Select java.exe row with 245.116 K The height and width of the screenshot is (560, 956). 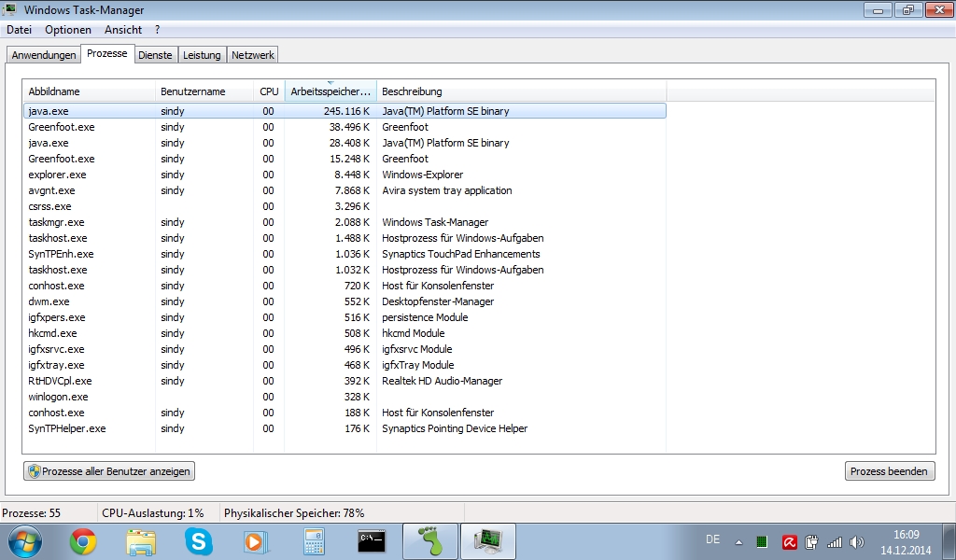point(344,111)
